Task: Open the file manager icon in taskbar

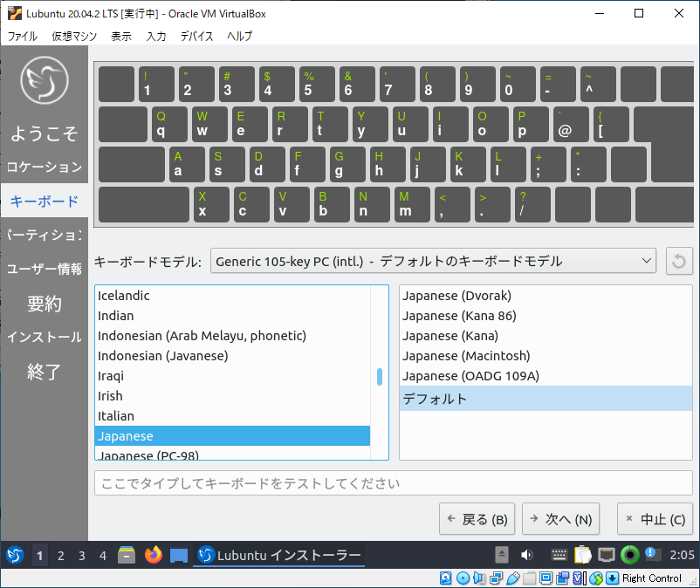Action: 127,556
